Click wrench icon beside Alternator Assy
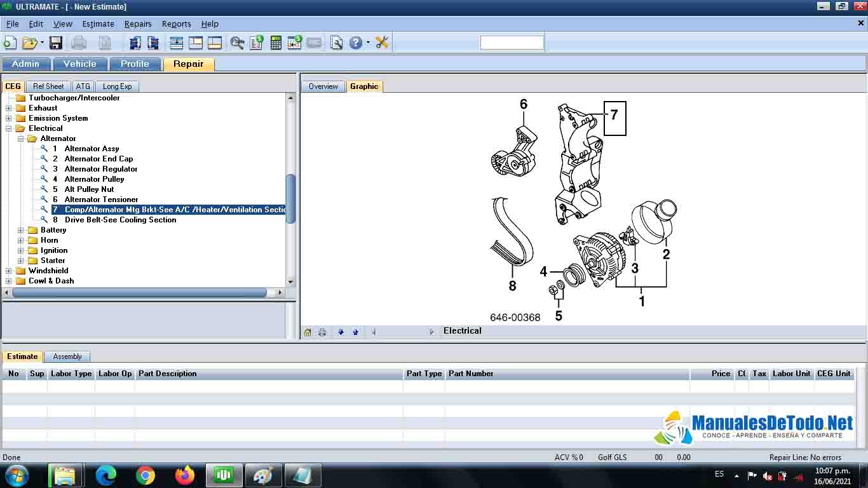 (44, 149)
